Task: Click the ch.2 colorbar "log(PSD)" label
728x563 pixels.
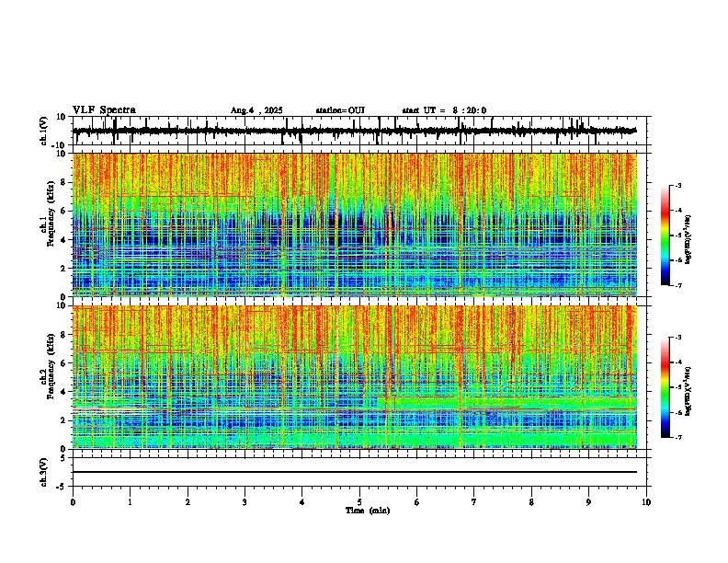Action: pyautogui.click(x=688, y=391)
